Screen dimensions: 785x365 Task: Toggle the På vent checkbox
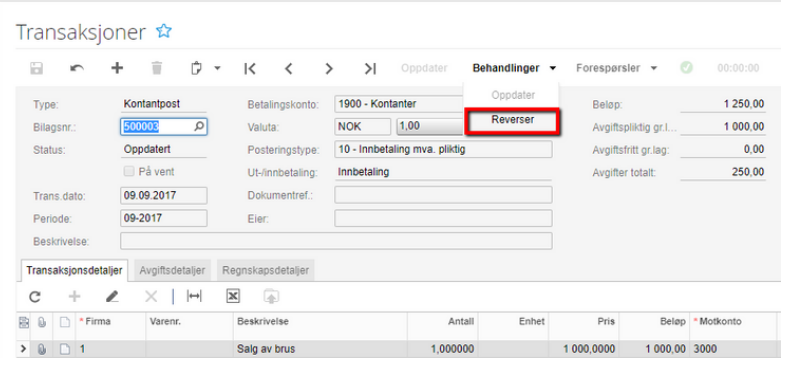point(129,171)
